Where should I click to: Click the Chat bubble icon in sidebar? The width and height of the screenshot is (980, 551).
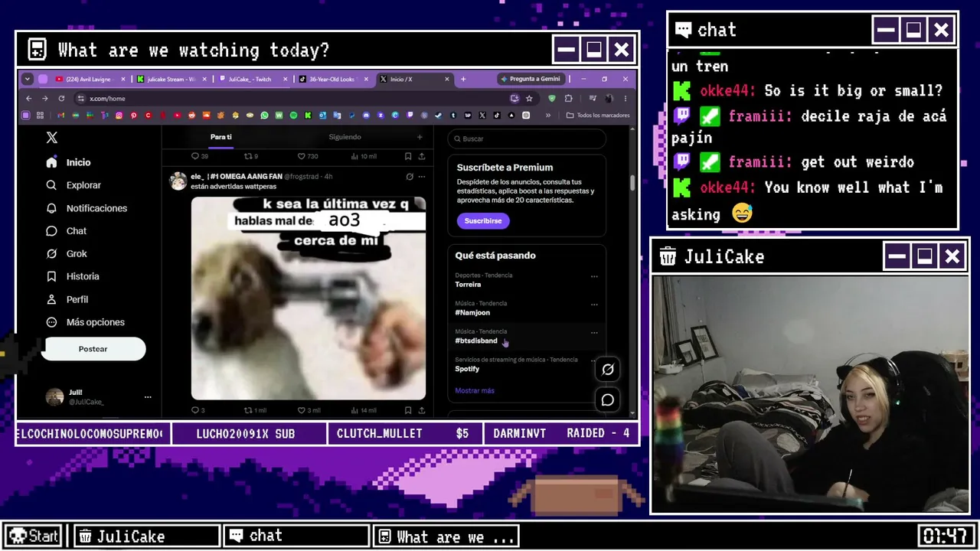51,231
